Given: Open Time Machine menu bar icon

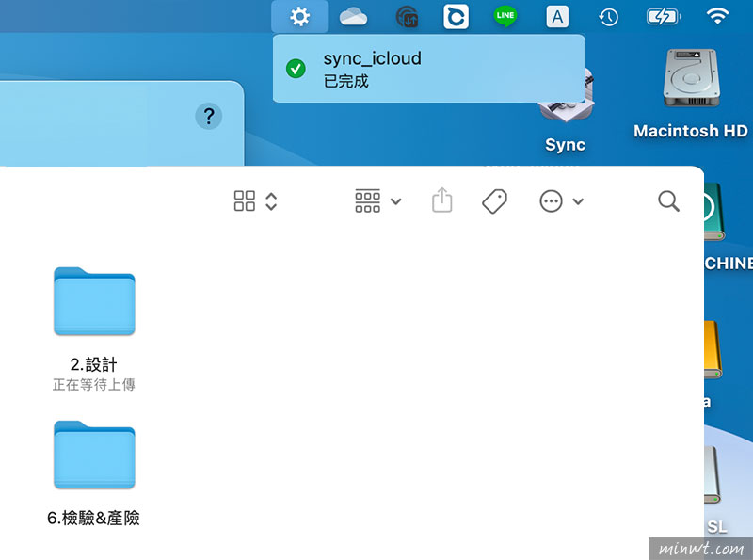Looking at the screenshot, I should pyautogui.click(x=608, y=17).
